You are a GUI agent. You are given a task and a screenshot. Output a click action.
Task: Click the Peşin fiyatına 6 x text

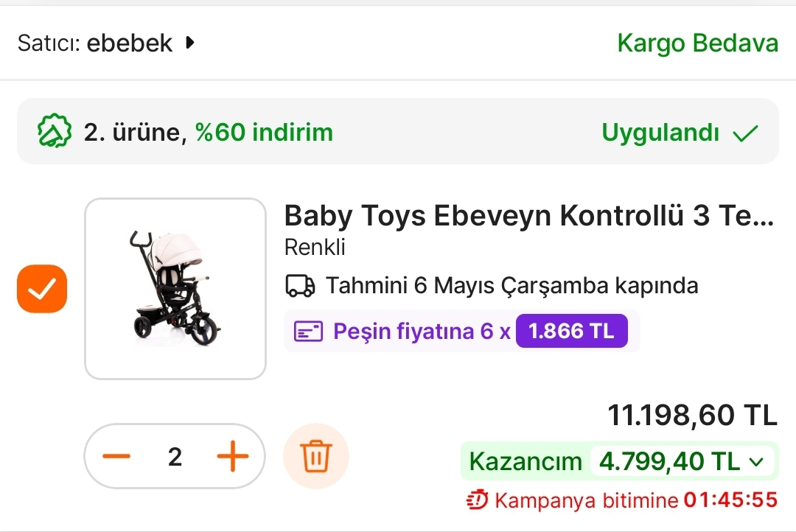coord(422,332)
